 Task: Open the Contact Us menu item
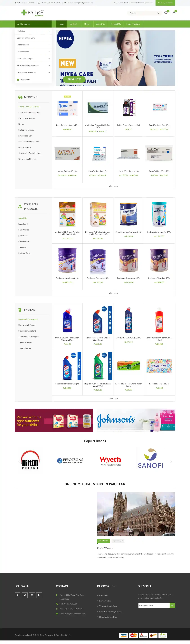(x=115, y=24)
